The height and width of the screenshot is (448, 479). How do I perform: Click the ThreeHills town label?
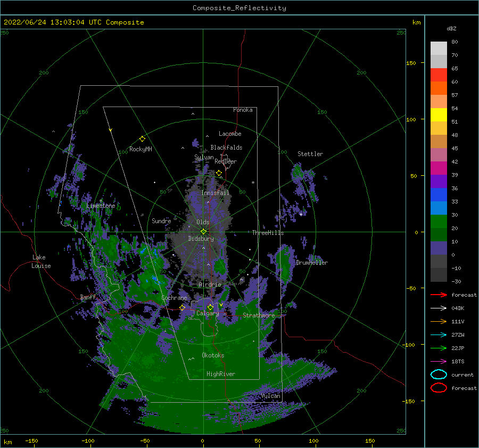(268, 233)
